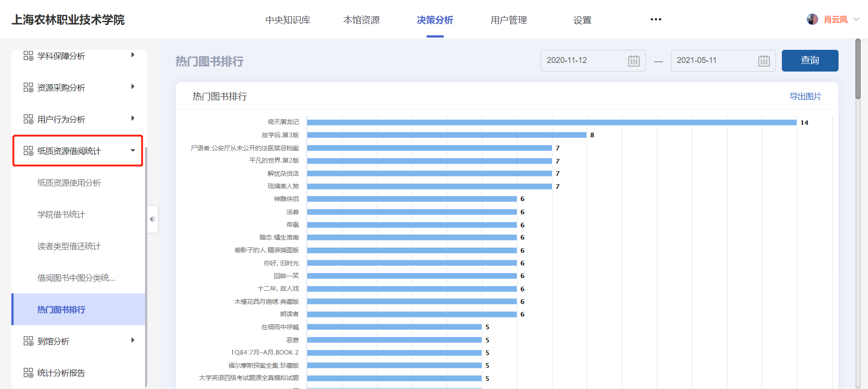
Task: Open the end date calendar icon
Action: tap(764, 61)
